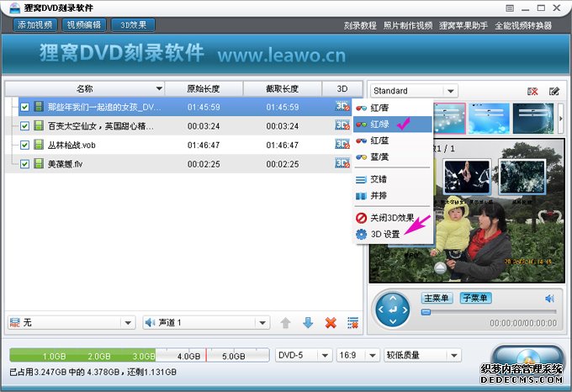Open 3D 设置 from the menu
The image size is (572, 392).
[x=393, y=234]
